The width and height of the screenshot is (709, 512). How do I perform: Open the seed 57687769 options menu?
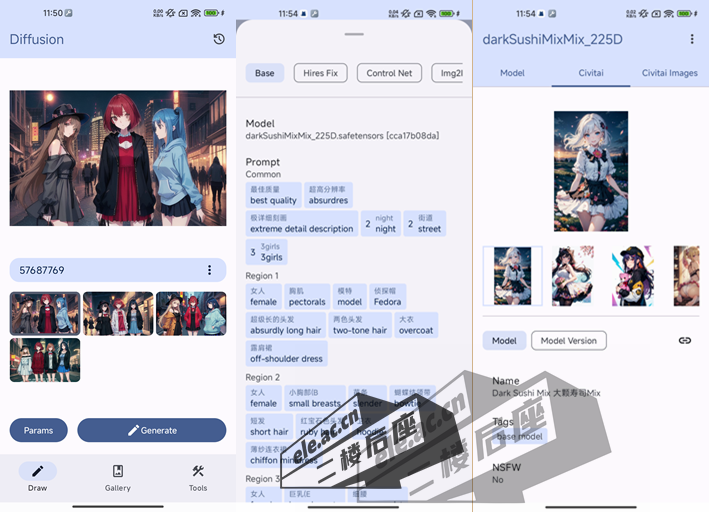[209, 270]
